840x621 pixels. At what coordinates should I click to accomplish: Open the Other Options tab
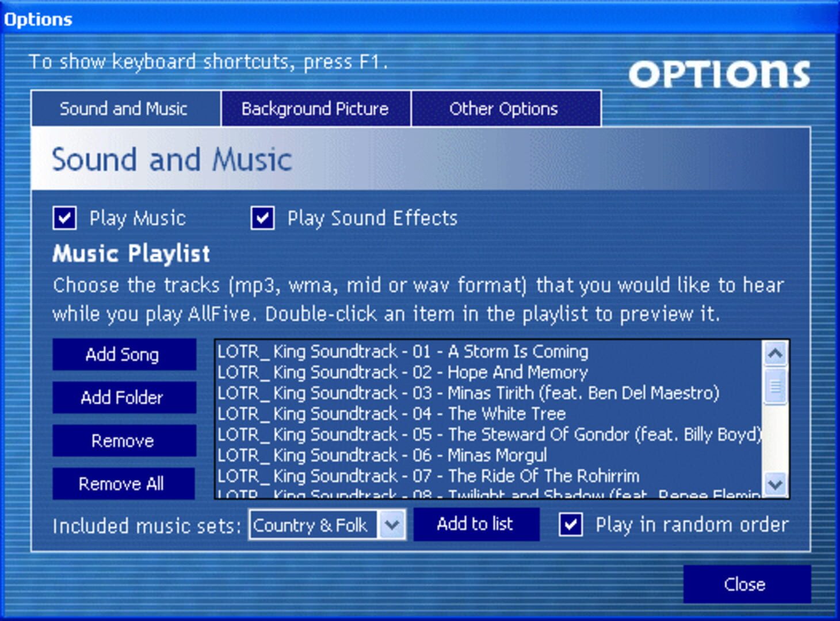click(504, 109)
